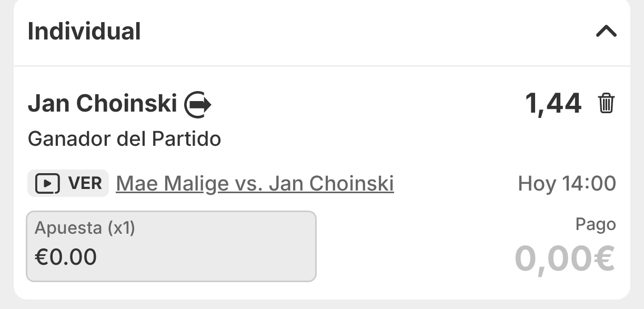
Task: Click the €0.00 value inside the stake field
Action: coord(66,257)
